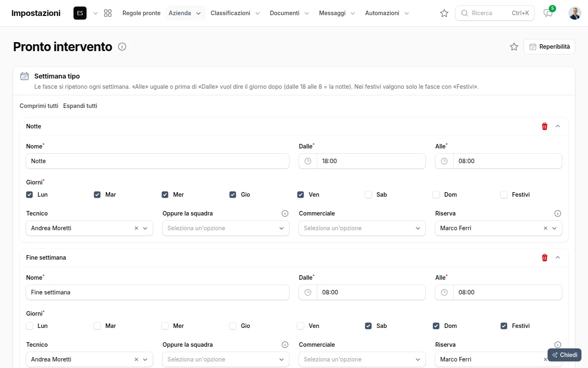Open the Azienda menu

pos(185,13)
